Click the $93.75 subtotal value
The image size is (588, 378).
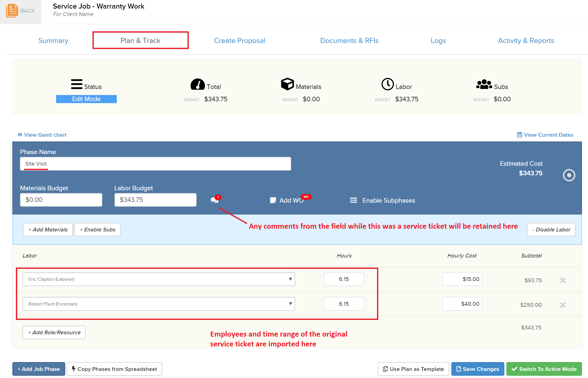point(533,280)
